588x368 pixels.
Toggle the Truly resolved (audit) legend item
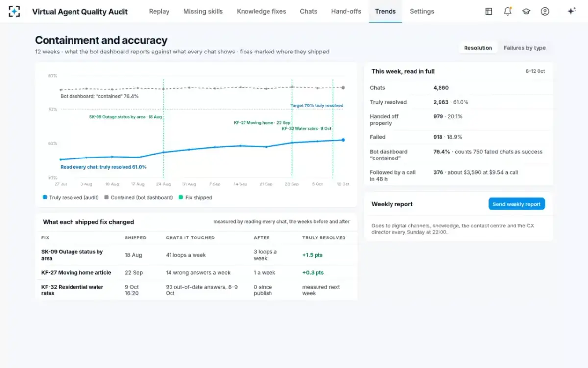(71, 197)
